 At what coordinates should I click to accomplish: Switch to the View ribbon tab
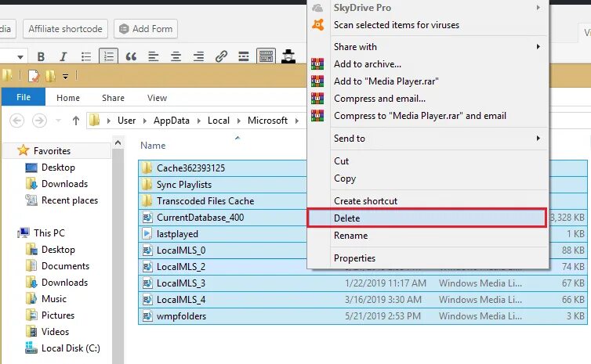(x=158, y=98)
